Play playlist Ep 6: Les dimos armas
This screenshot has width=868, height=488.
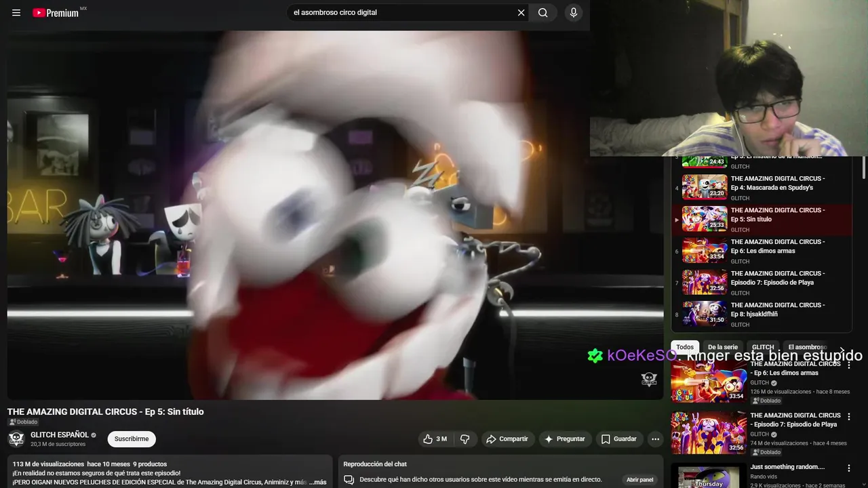pos(762,251)
